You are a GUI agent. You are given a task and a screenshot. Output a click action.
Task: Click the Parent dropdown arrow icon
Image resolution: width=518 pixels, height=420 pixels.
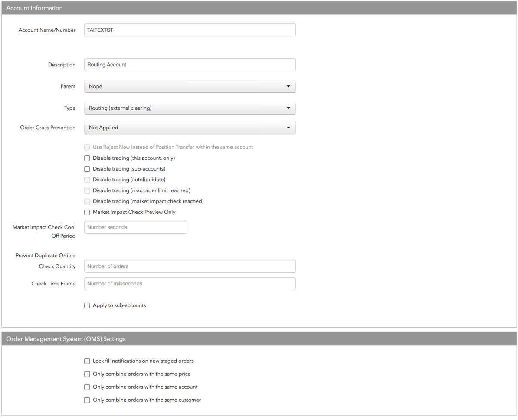coord(288,86)
